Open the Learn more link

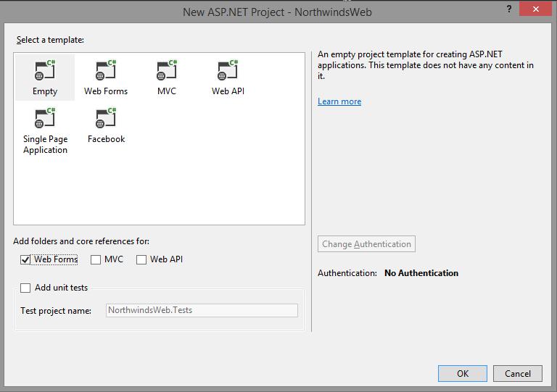(339, 101)
